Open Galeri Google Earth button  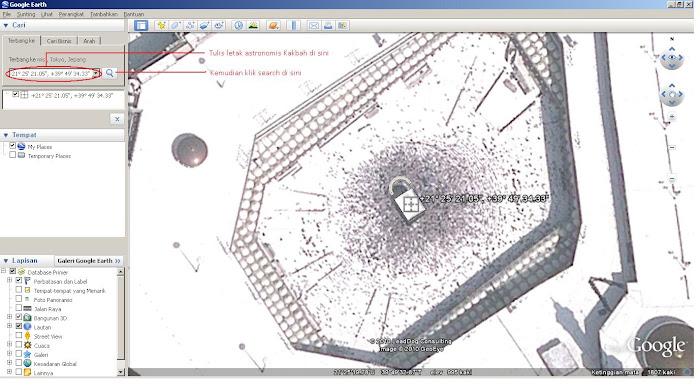(x=89, y=261)
